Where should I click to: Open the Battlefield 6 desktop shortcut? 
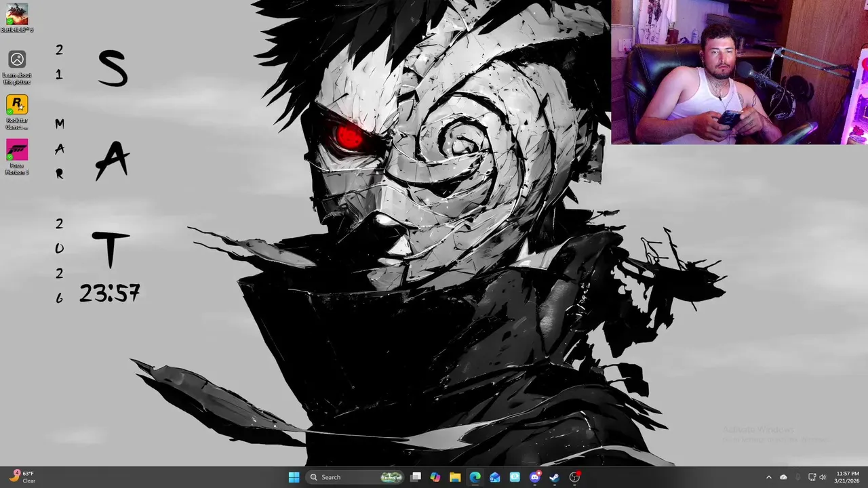pyautogui.click(x=17, y=18)
